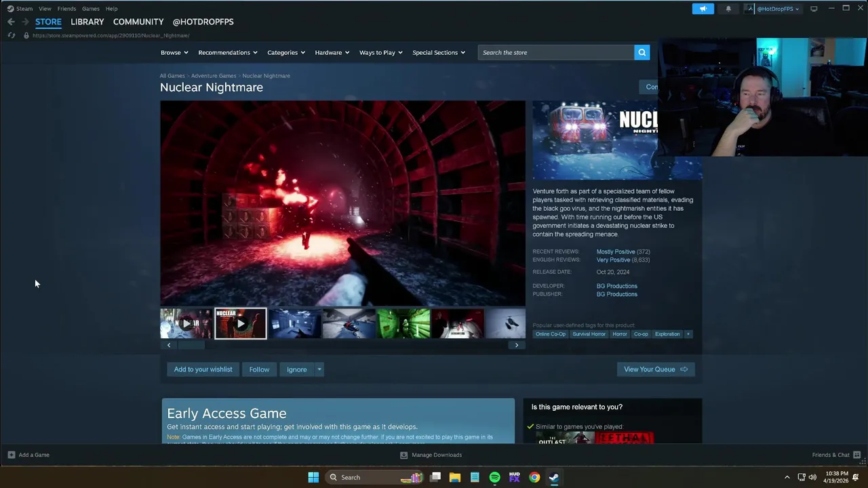Expand the Recommendations menu
This screenshot has width=868, height=488.
pyautogui.click(x=227, y=52)
